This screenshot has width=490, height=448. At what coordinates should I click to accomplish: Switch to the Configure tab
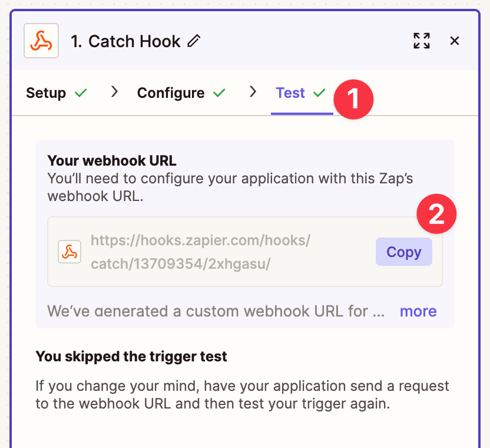pos(171,93)
